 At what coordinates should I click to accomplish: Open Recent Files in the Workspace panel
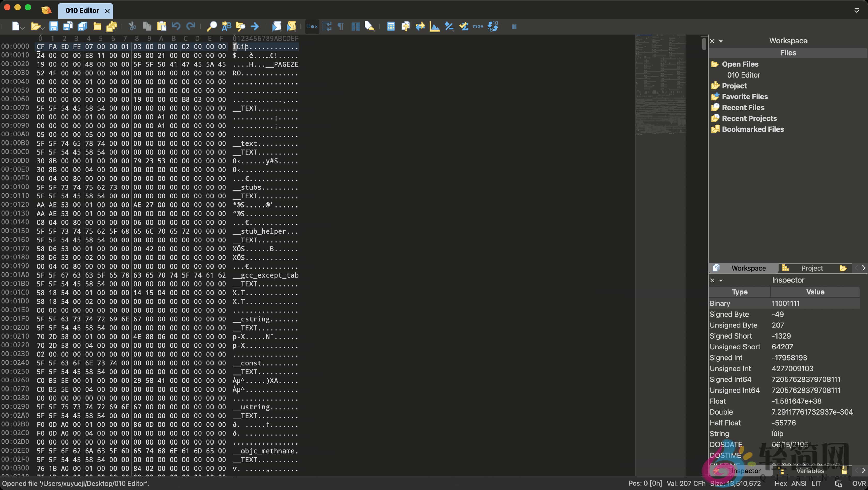743,108
